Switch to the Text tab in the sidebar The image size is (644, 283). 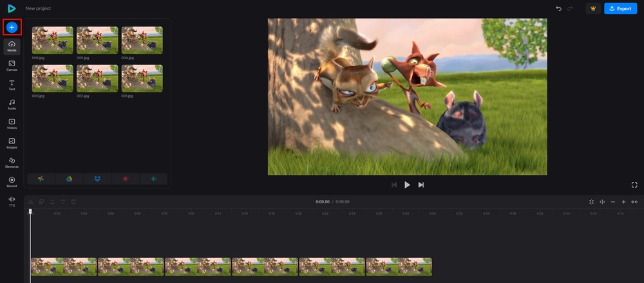pos(12,86)
